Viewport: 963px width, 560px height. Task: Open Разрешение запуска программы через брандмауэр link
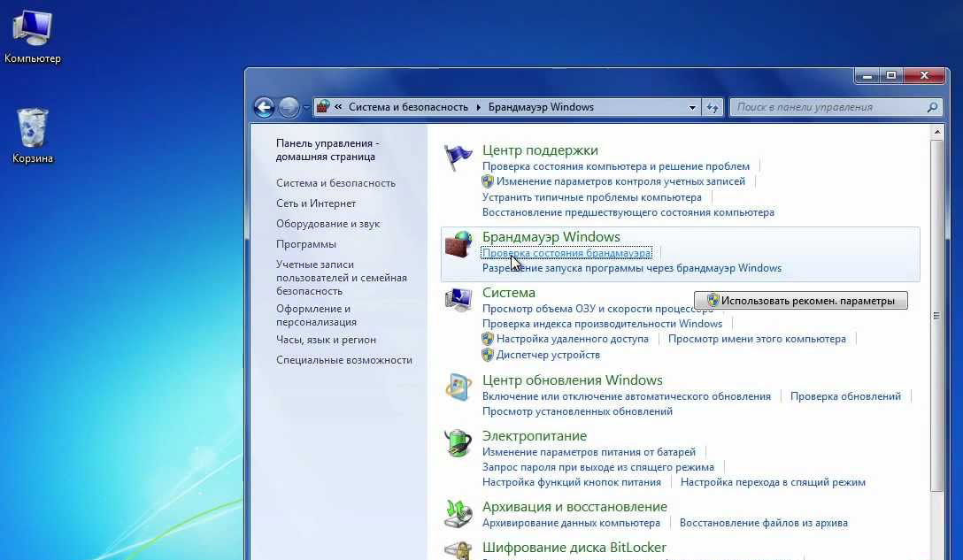tap(632, 268)
